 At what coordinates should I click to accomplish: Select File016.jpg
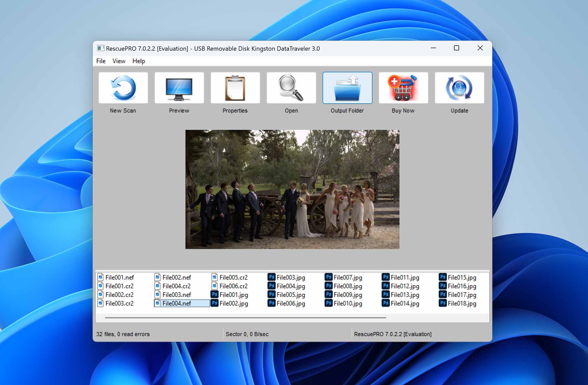tap(458, 286)
